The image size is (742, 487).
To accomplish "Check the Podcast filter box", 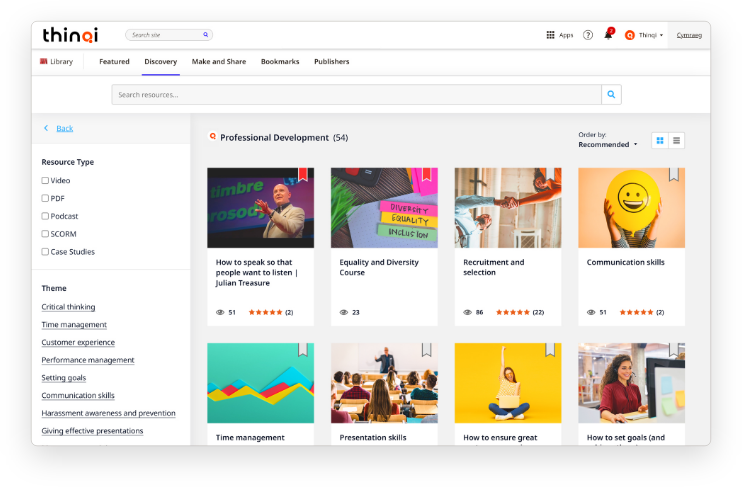I will pos(45,216).
